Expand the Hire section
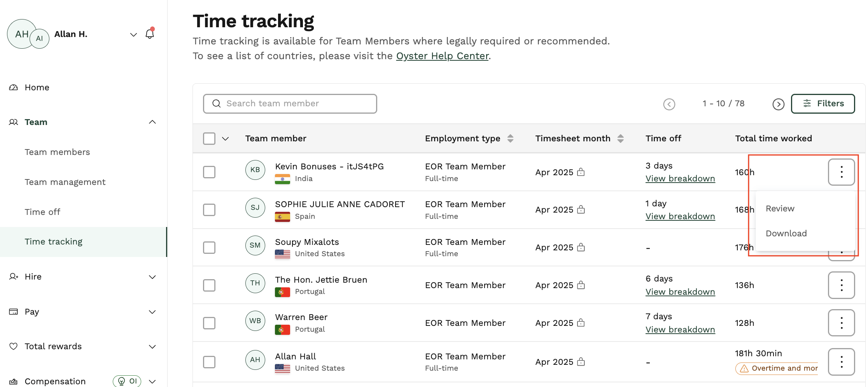This screenshot has width=868, height=387. pos(152,277)
